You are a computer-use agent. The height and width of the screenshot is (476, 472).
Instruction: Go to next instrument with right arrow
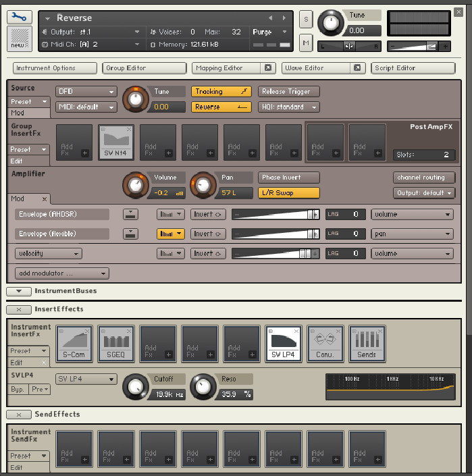[x=284, y=18]
